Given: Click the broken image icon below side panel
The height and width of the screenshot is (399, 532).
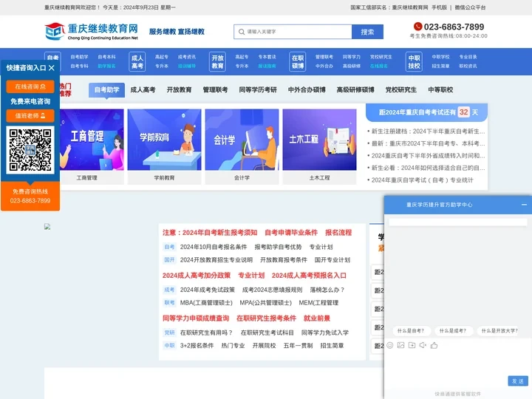Looking at the screenshot, I should pos(47,227).
